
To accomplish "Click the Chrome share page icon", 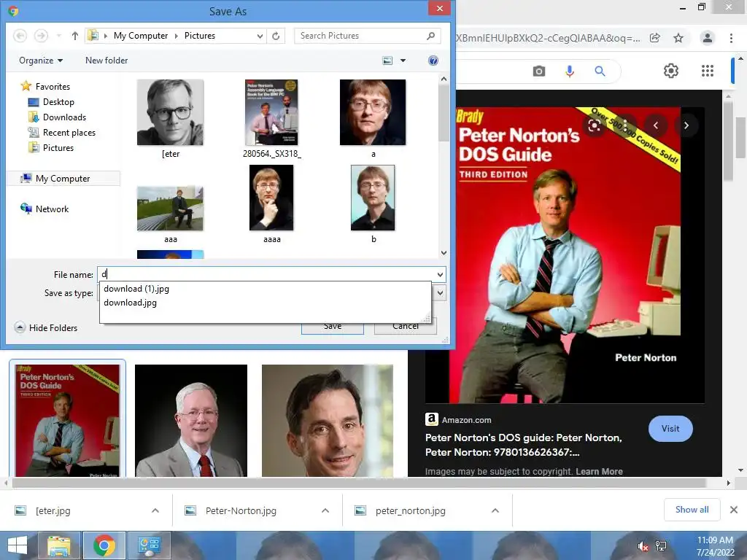I will pos(655,38).
